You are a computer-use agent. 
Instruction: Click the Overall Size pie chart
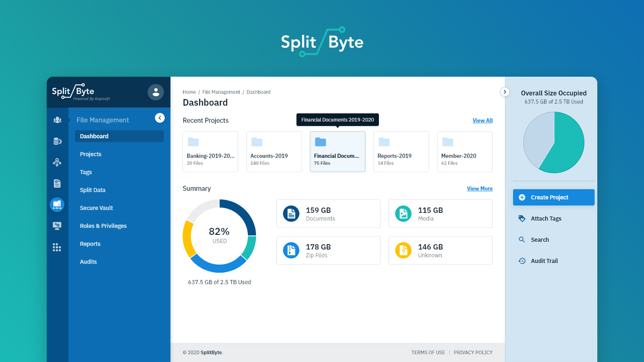click(554, 142)
